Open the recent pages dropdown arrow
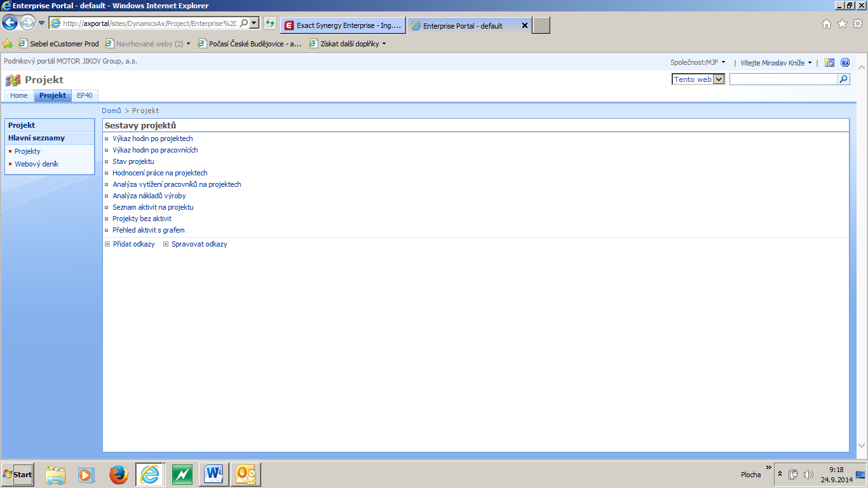This screenshot has width=868, height=488. click(x=42, y=24)
